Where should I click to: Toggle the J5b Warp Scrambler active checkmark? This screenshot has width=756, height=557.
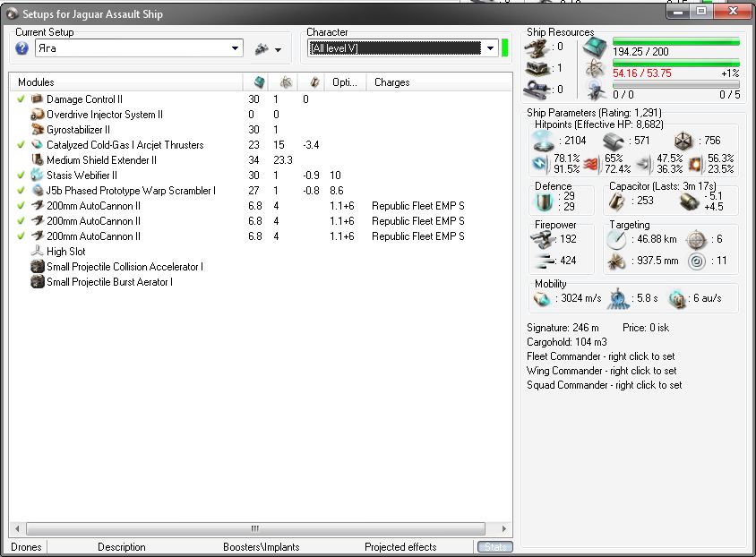tap(21, 191)
